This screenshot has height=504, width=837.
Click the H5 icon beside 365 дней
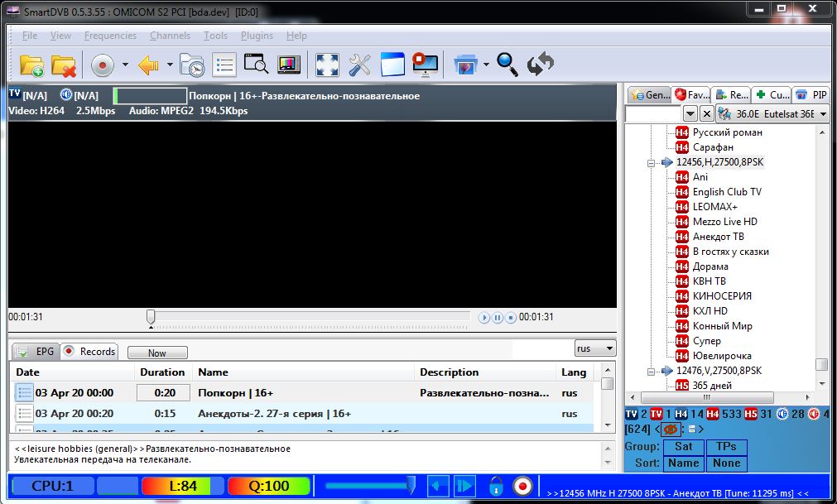click(681, 386)
